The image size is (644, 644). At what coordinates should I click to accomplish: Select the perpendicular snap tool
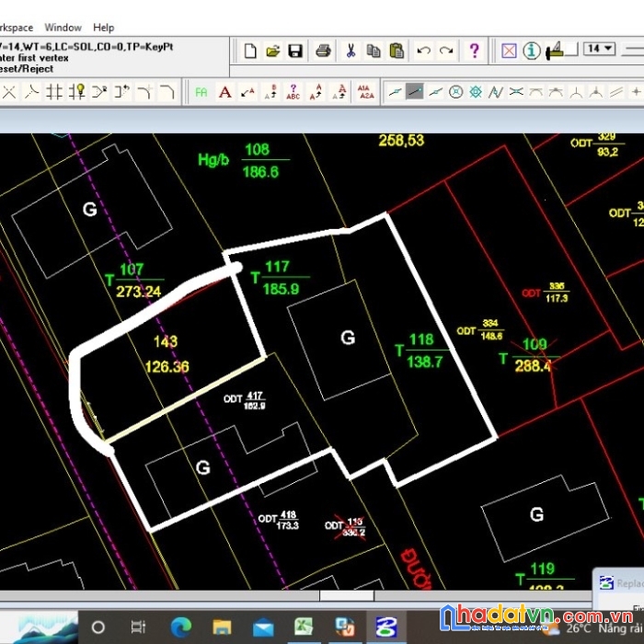[576, 93]
